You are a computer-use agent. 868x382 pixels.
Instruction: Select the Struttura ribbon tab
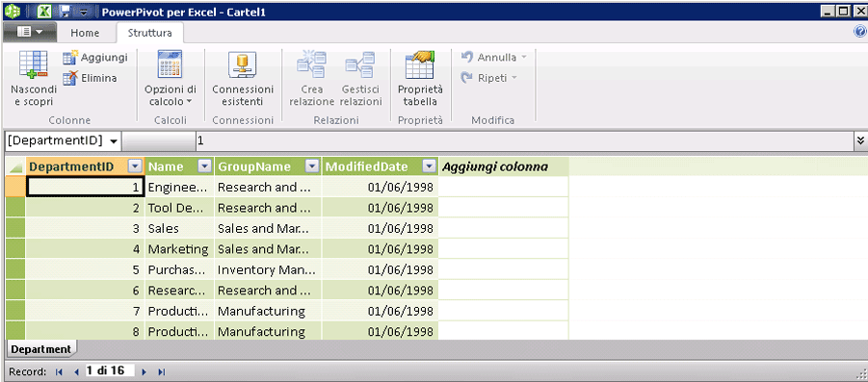pyautogui.click(x=149, y=33)
